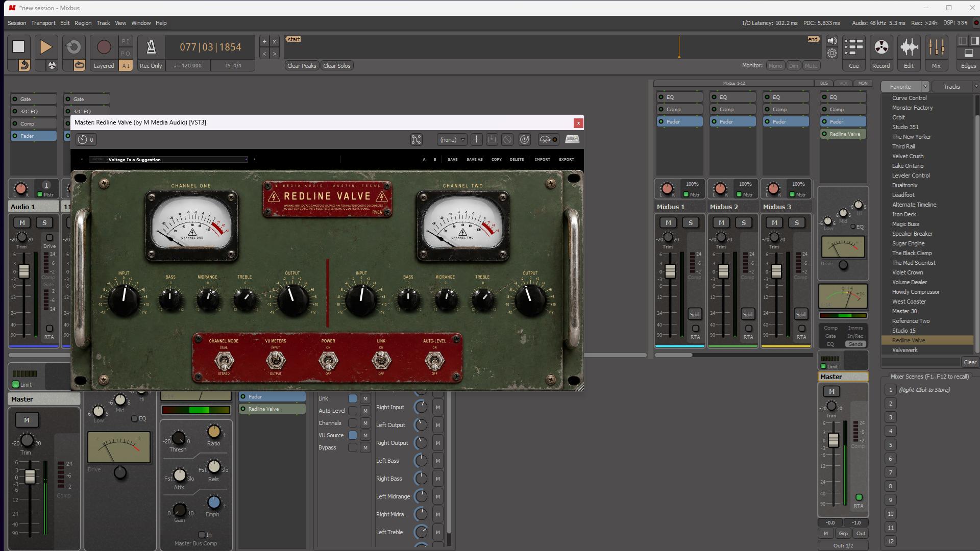
Task: Click SAVE AS in Redline Valve header
Action: pyautogui.click(x=474, y=159)
